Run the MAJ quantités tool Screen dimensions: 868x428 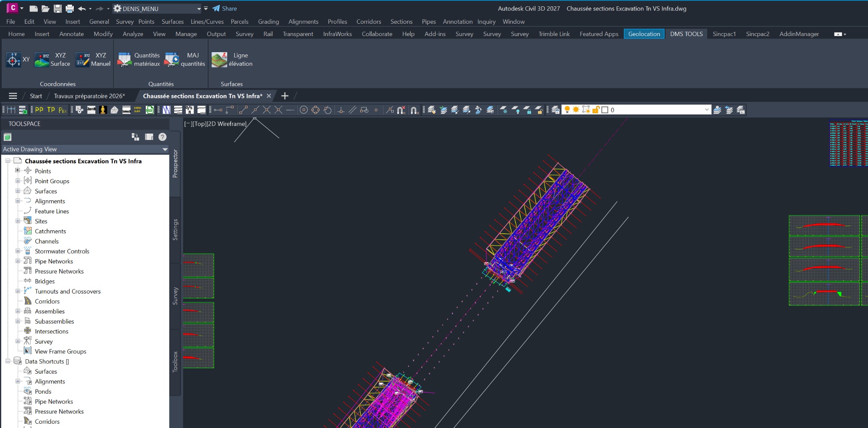coord(184,60)
